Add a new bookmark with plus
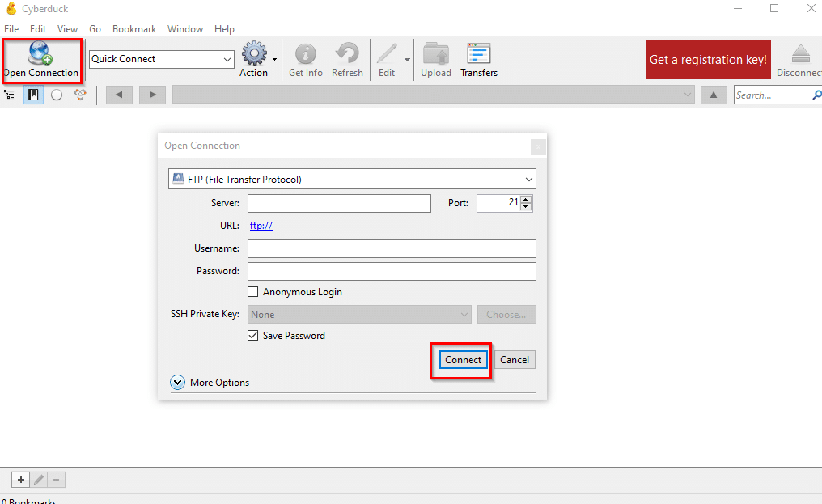Screen dimensions: 822x504 (20, 480)
